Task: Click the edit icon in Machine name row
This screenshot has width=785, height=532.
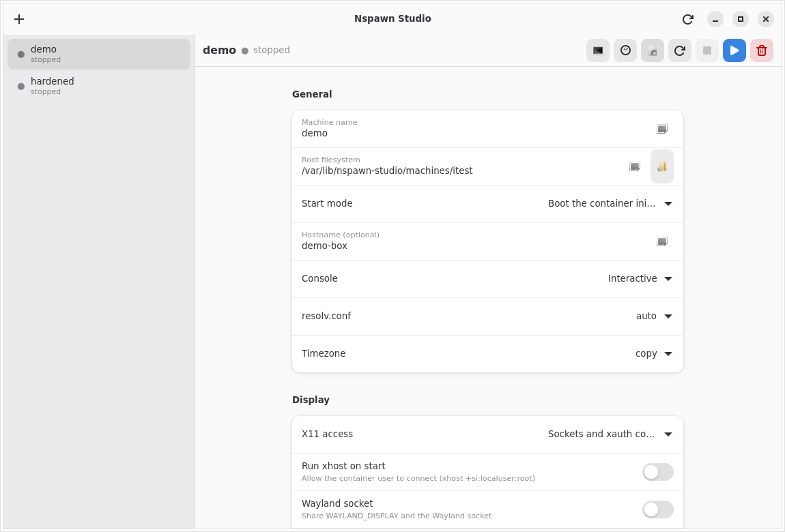Action: (662, 129)
